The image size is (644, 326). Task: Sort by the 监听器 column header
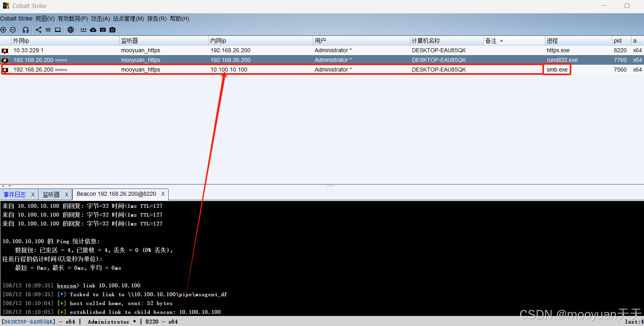tap(164, 41)
